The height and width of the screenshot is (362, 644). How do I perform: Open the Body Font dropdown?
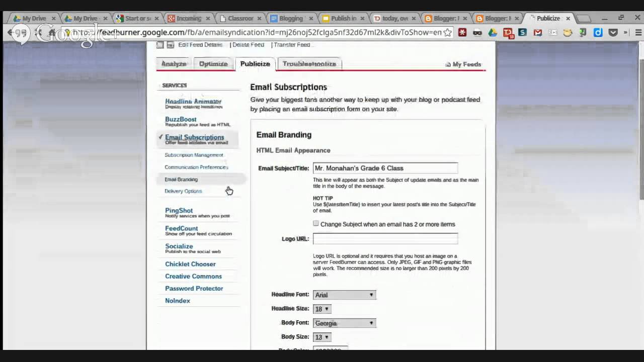coord(344,323)
